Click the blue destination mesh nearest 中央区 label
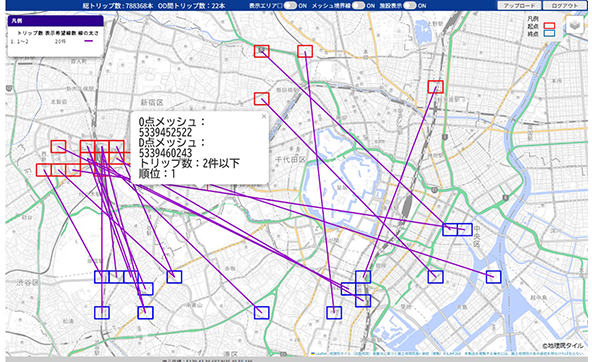 pyautogui.click(x=464, y=230)
